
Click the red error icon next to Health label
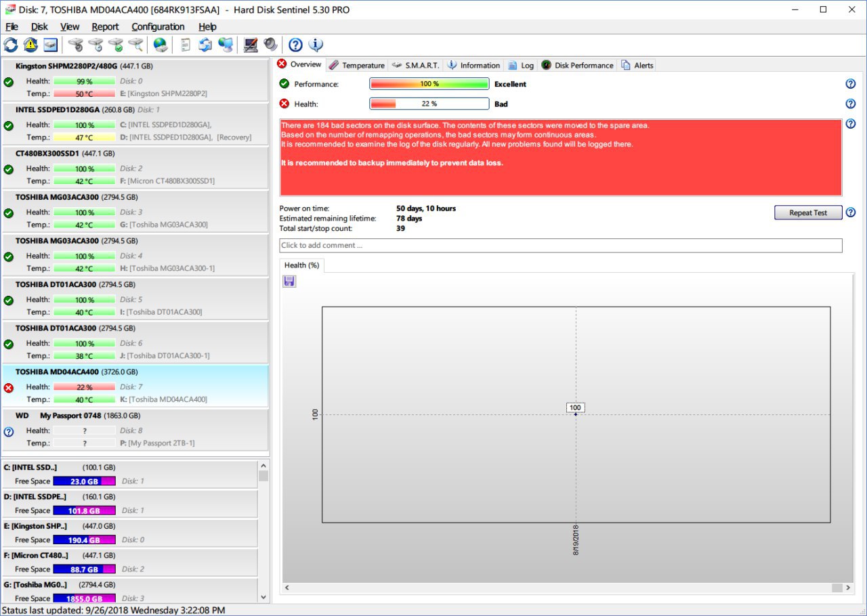(x=284, y=104)
